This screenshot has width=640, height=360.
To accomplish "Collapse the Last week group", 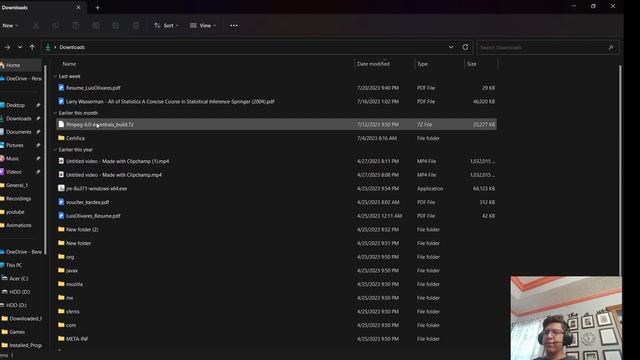I will (x=55, y=76).
